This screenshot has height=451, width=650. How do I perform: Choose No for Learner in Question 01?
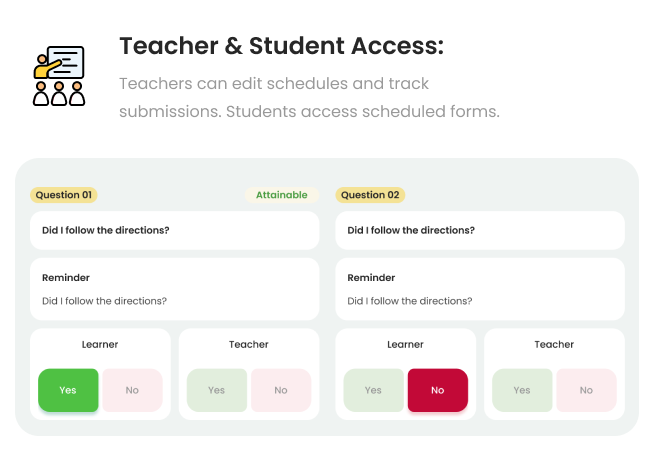[x=132, y=390]
